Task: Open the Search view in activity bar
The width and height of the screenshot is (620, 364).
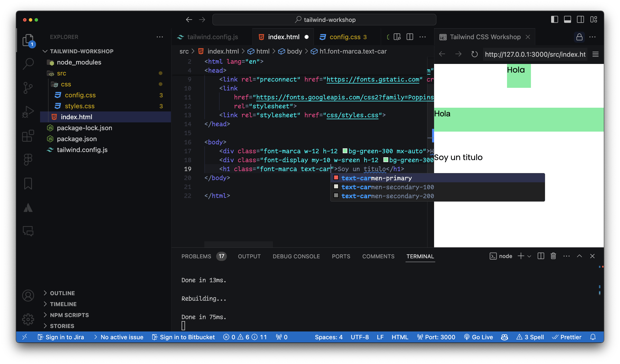Action: (x=28, y=63)
